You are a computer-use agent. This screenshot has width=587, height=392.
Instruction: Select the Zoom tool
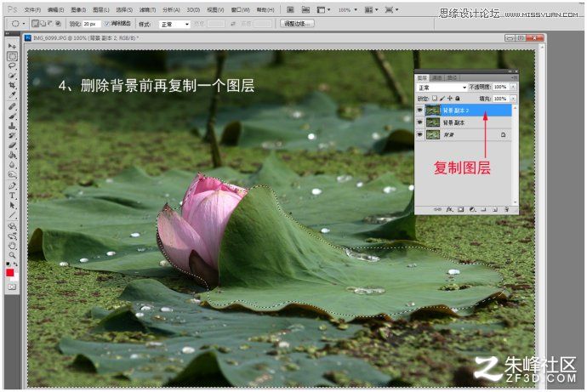tap(12, 255)
